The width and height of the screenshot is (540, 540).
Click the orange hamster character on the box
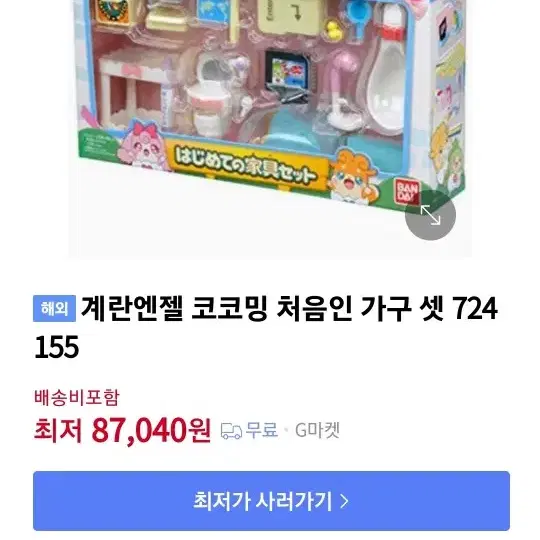tap(352, 176)
